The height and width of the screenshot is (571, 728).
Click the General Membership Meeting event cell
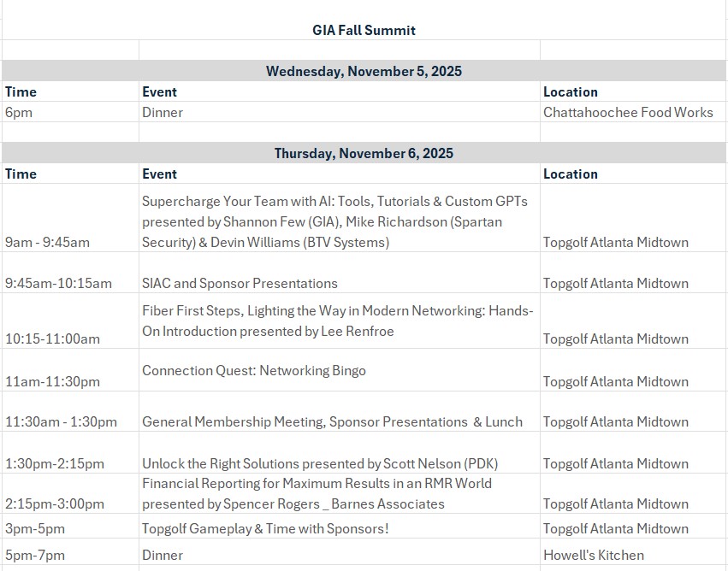[x=332, y=421]
